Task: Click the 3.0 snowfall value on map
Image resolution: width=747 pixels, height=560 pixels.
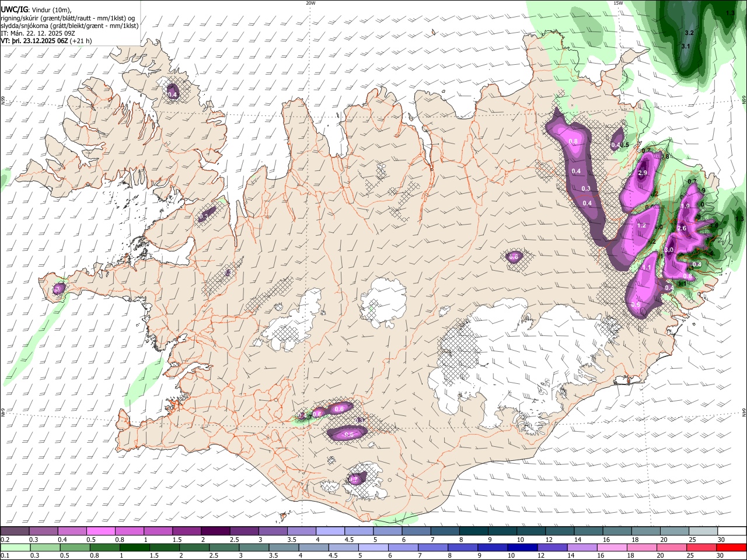Action: (x=669, y=250)
